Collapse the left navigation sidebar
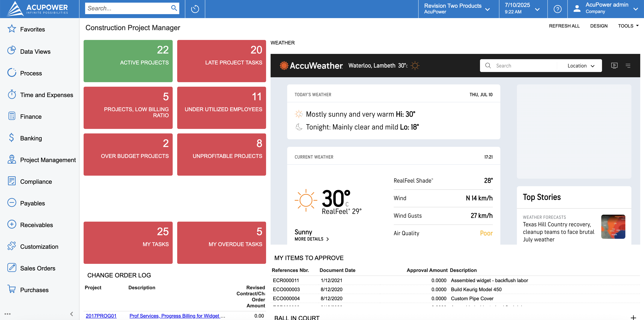The image size is (644, 320). [72, 314]
